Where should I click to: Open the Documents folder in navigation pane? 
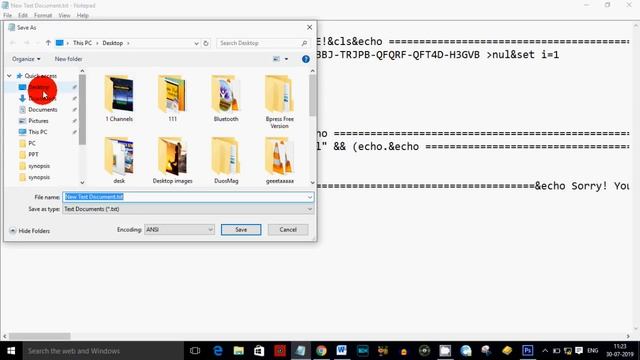(42, 110)
